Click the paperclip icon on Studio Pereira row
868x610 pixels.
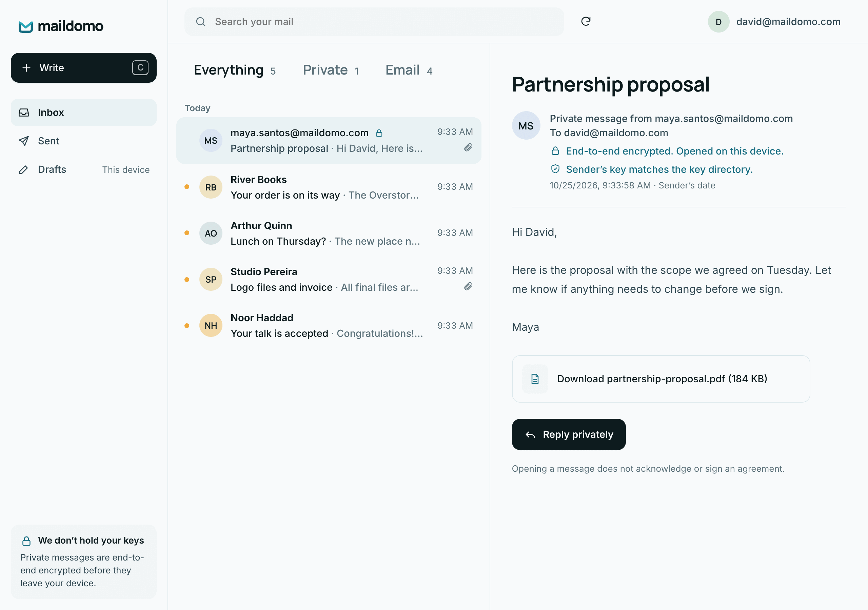tap(468, 286)
